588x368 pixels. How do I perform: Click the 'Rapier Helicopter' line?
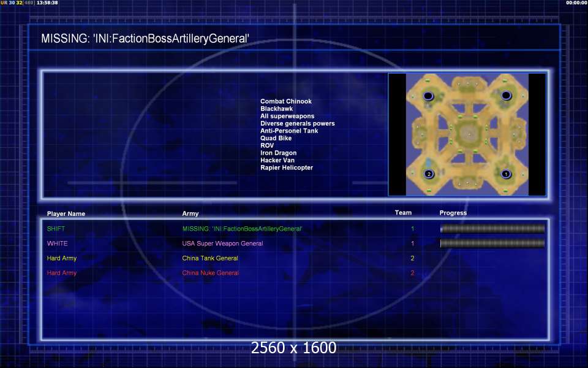[287, 167]
